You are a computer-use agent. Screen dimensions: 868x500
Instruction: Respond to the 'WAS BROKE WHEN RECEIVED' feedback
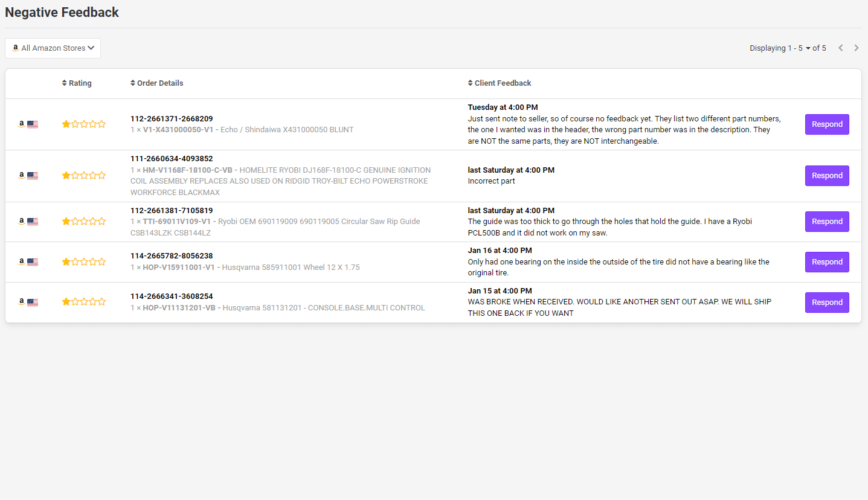click(827, 303)
